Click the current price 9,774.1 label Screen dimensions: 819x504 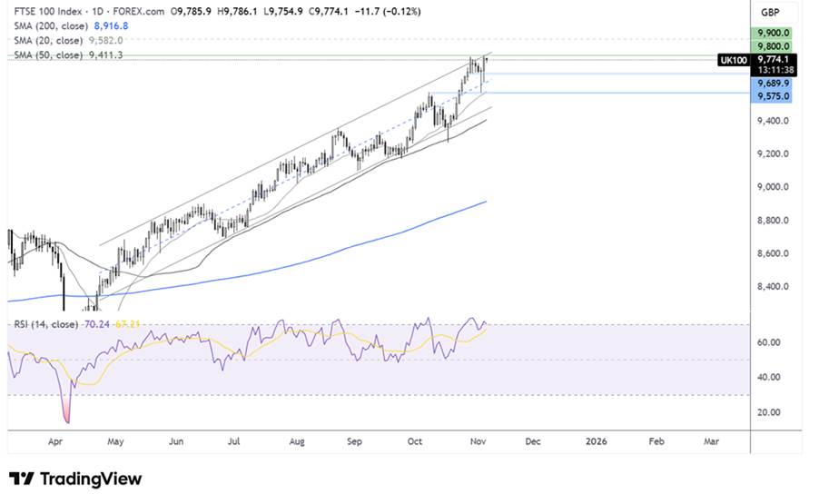click(772, 57)
